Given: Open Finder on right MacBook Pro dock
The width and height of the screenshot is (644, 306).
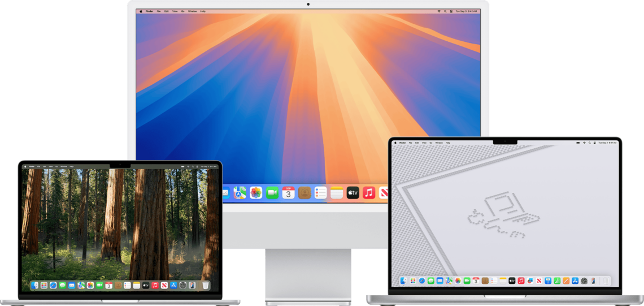Looking at the screenshot, I should 404,281.
